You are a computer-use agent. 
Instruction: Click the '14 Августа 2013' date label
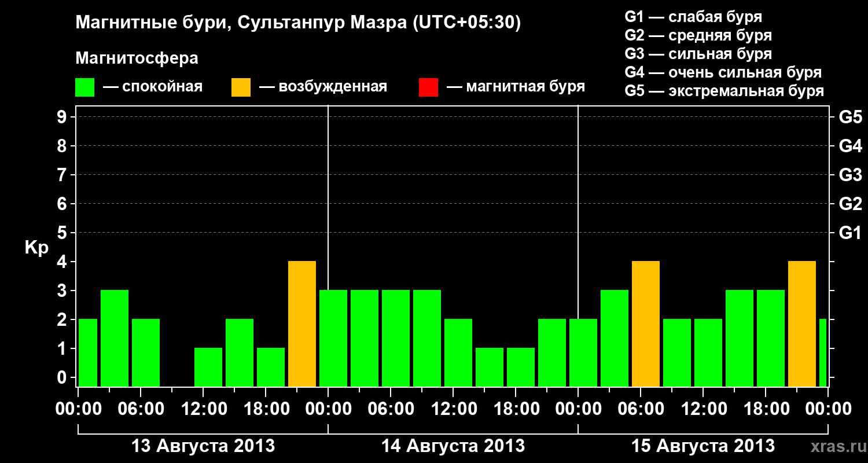[453, 446]
